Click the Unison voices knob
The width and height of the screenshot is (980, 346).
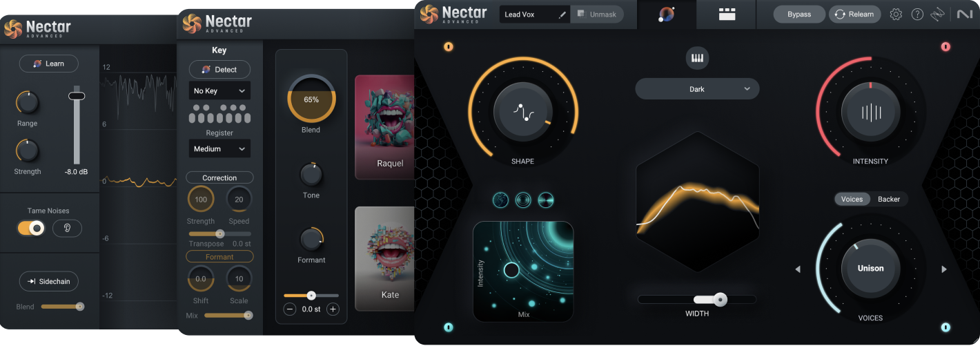point(870,269)
